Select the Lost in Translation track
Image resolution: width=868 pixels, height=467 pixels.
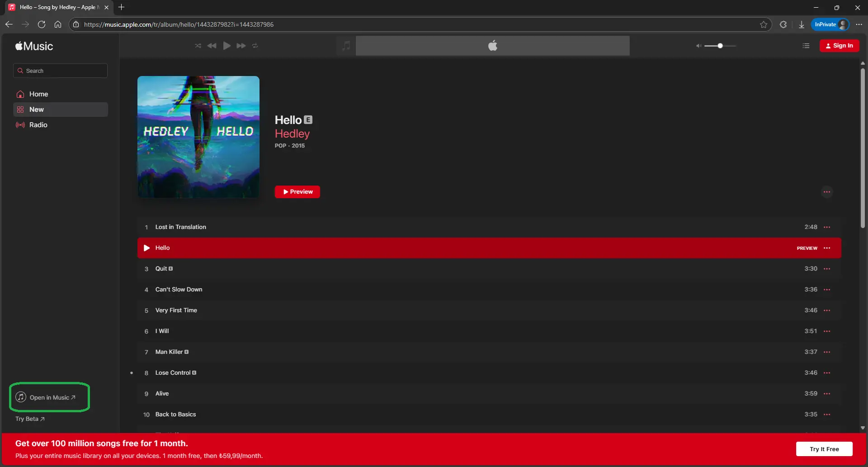click(489, 227)
